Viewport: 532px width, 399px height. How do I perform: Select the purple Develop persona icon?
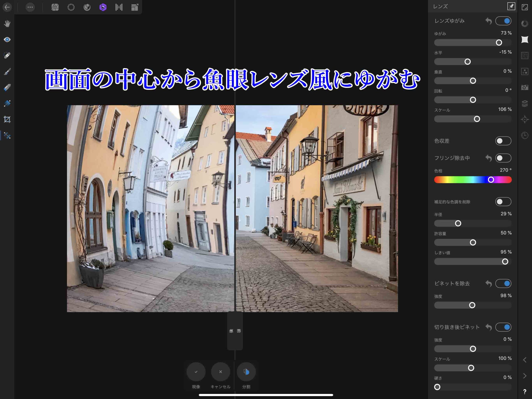point(103,7)
